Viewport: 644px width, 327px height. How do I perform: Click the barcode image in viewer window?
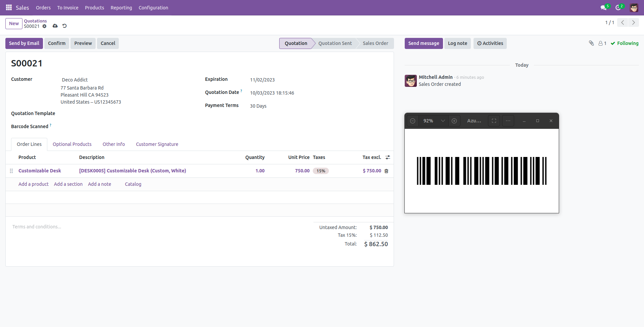click(482, 171)
